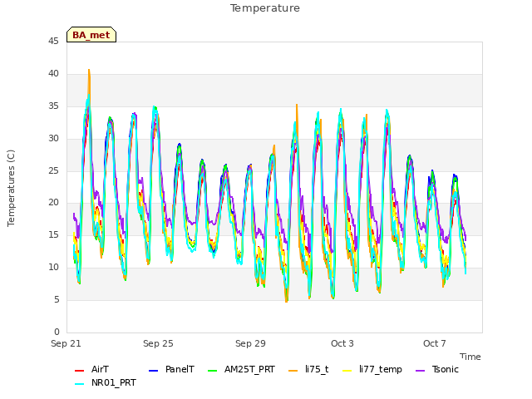The height and width of the screenshot is (399, 532).
Task: Click the 40 y-axis tick label
Action: pos(53,73)
